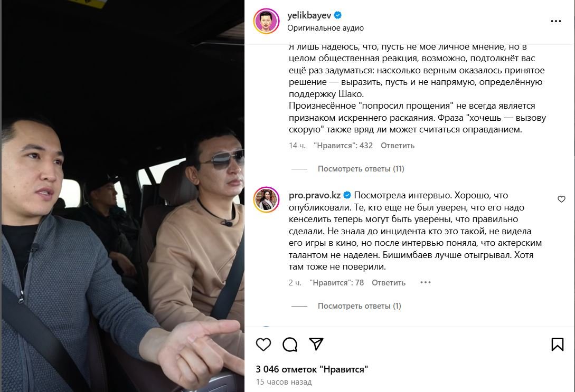The image size is (575, 392).
Task: Open pro.pravo.kz profile avatar
Action: click(x=266, y=199)
